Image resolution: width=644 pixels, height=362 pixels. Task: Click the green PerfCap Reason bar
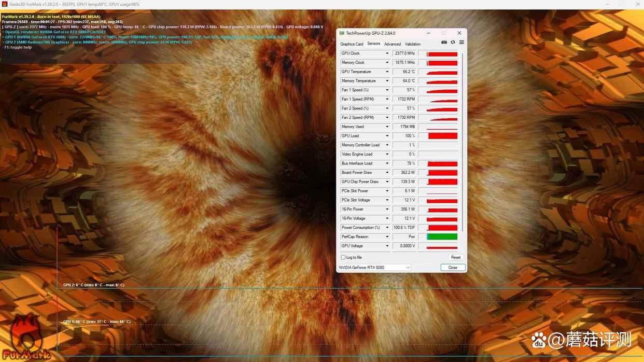click(x=442, y=236)
